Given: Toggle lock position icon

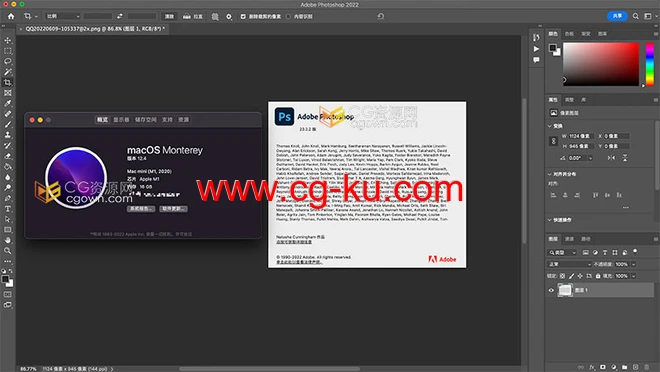Looking at the screenshot, I should 580,276.
